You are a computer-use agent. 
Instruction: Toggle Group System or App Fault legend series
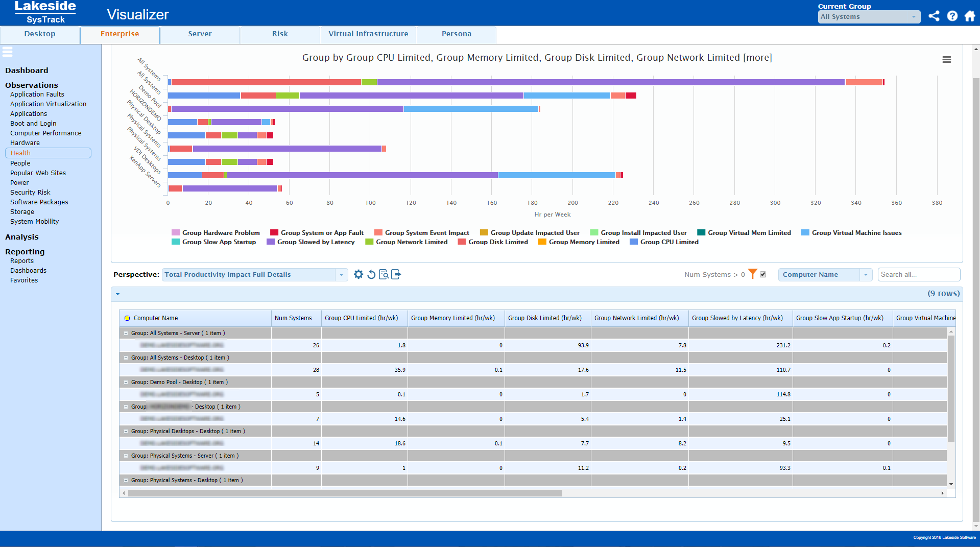click(317, 233)
